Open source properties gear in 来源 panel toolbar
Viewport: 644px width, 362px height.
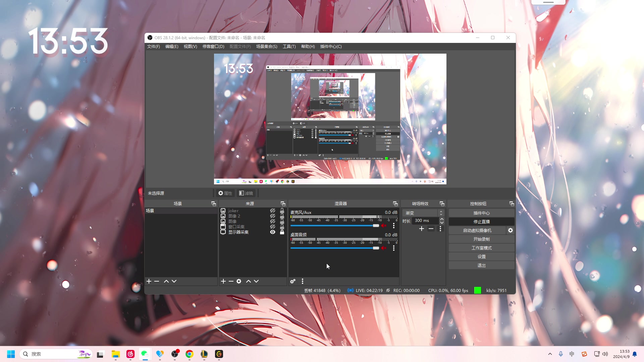coord(239,281)
